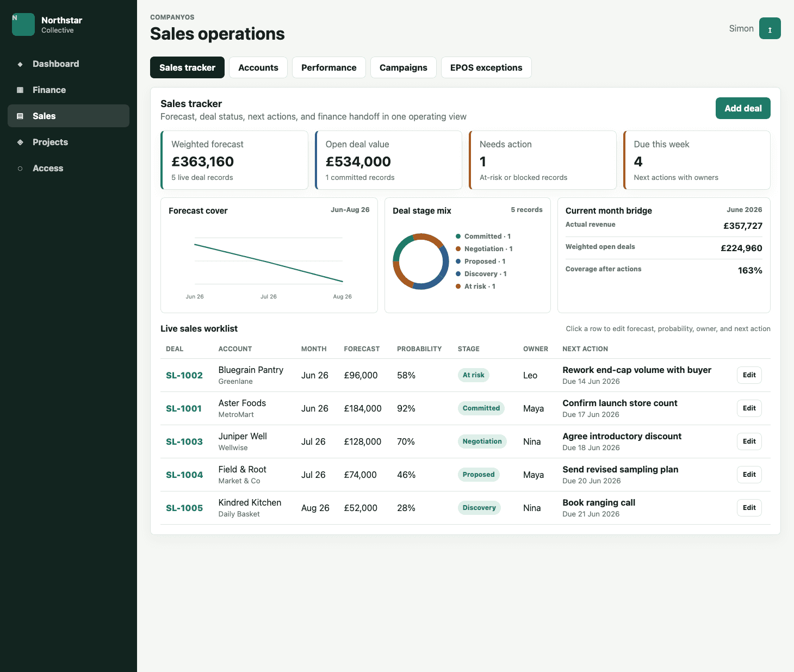Click the Dashboard diamond icon in sidebar
Viewport: 794px width, 672px height.
tap(20, 64)
